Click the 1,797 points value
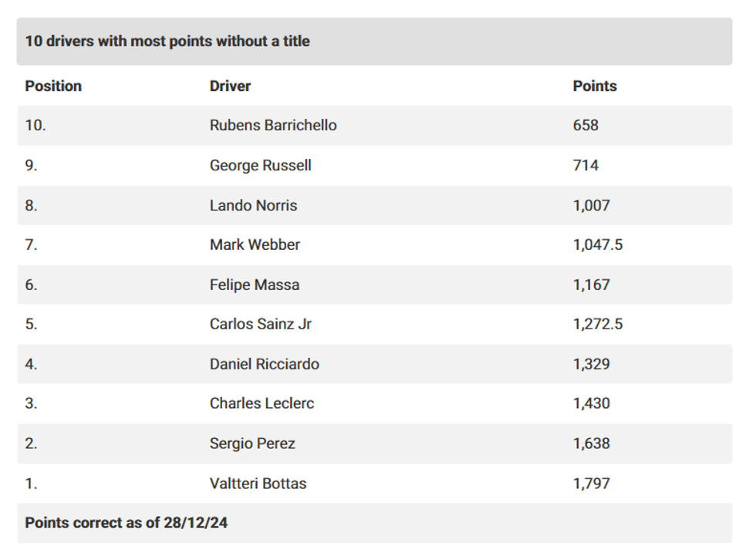The width and height of the screenshot is (756, 553). [x=592, y=484]
